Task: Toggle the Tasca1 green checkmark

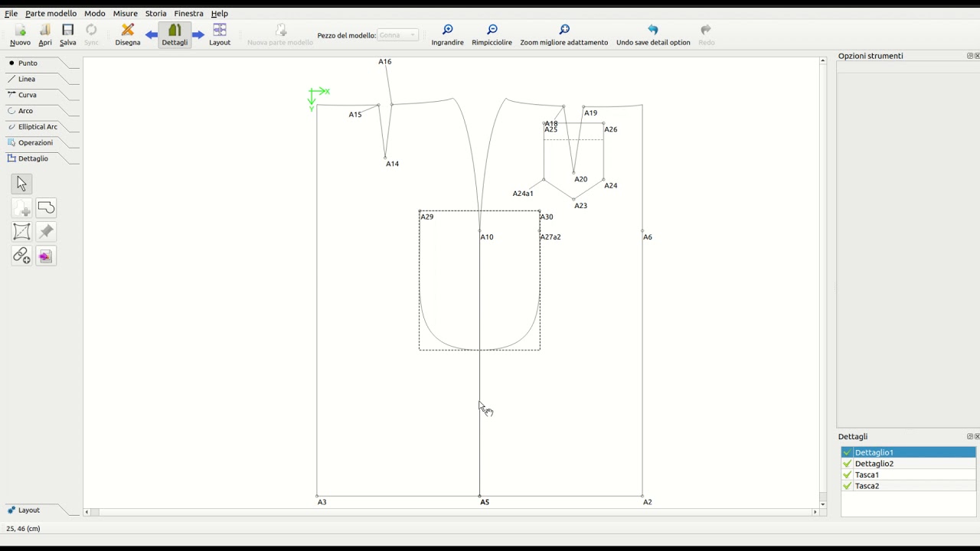Action: point(847,474)
